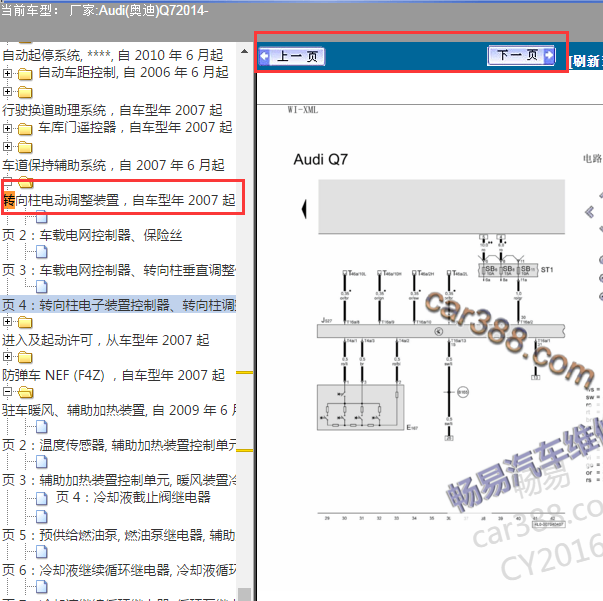Open 页 3：辅助加热装置控制单元, 暖风装置

[119, 480]
